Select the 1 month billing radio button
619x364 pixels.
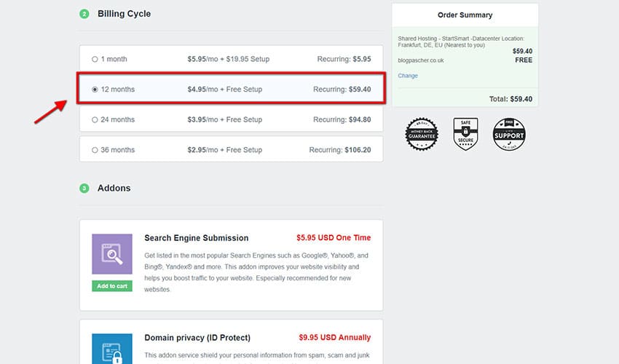(95, 59)
